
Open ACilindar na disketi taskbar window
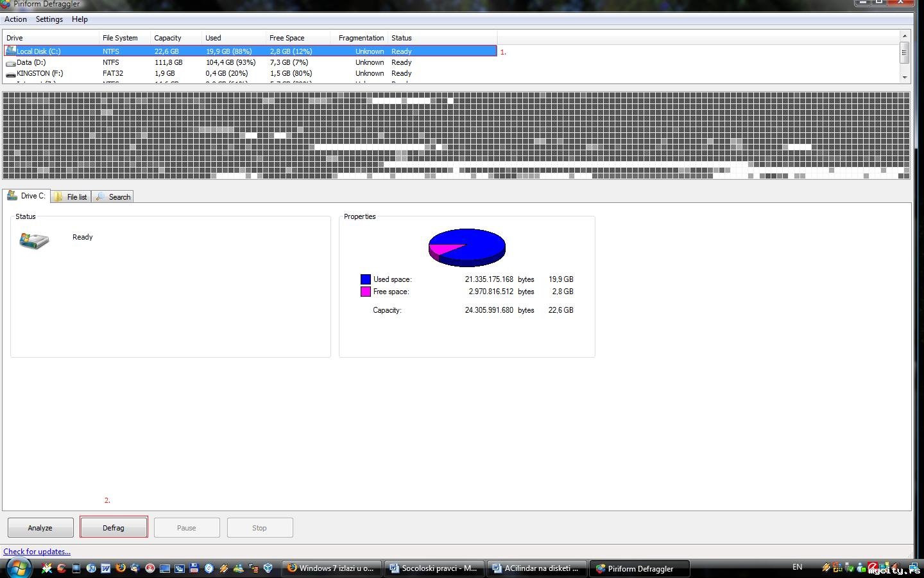(x=537, y=568)
